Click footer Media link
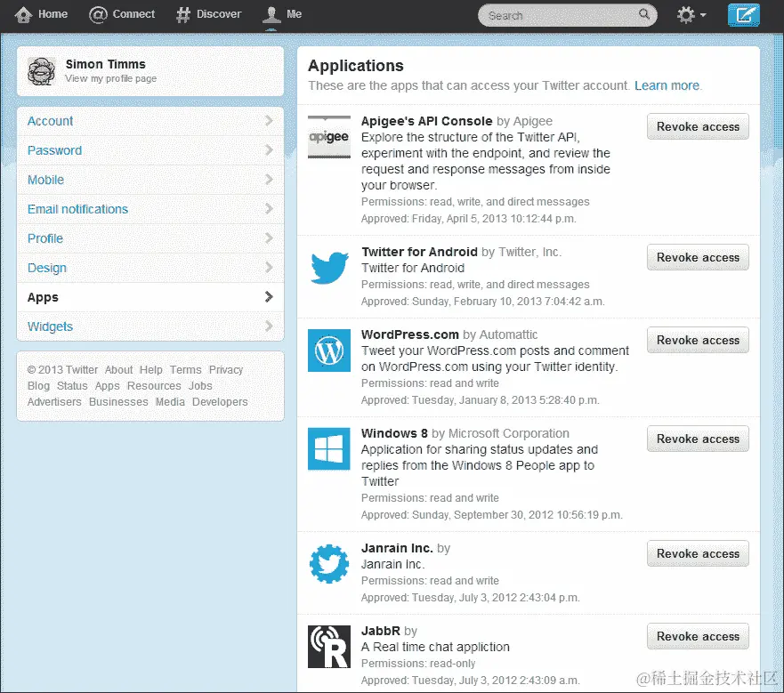The height and width of the screenshot is (693, 784). click(170, 402)
